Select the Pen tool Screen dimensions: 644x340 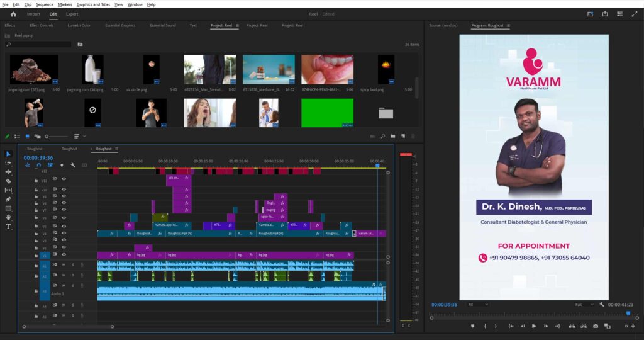(8, 199)
